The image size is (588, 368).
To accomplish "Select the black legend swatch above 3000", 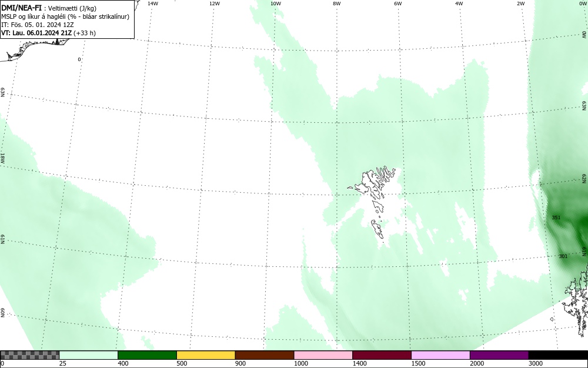I will pyautogui.click(x=558, y=355).
